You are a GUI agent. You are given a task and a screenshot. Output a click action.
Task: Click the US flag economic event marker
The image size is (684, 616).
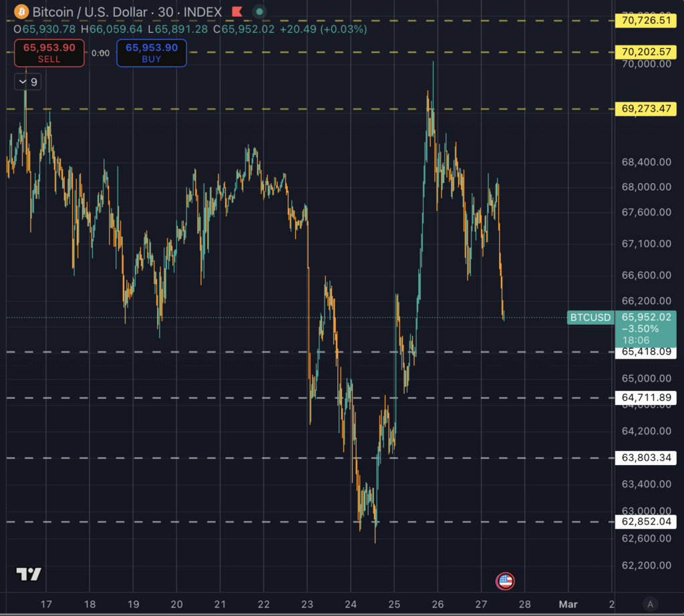505,581
